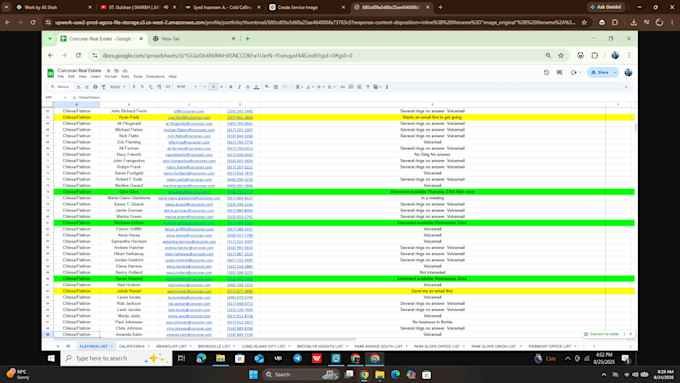680x383 pixels.
Task: Open the text rotation dropdown
Action: click(x=331, y=87)
